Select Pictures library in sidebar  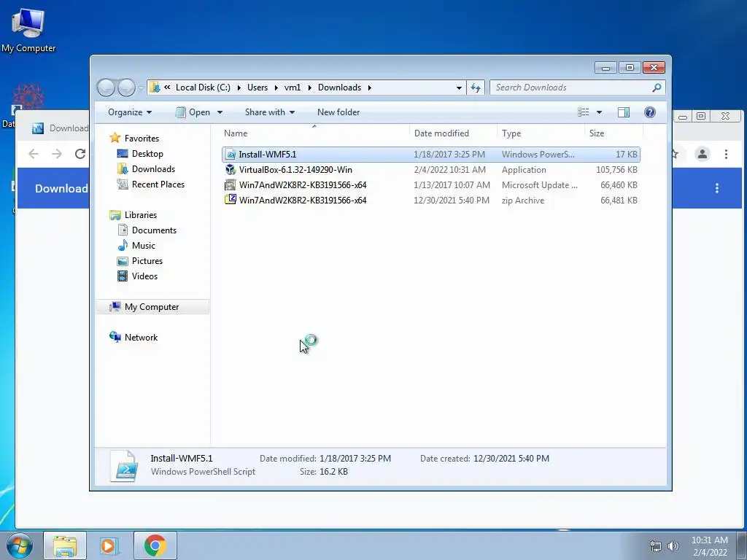coord(147,260)
